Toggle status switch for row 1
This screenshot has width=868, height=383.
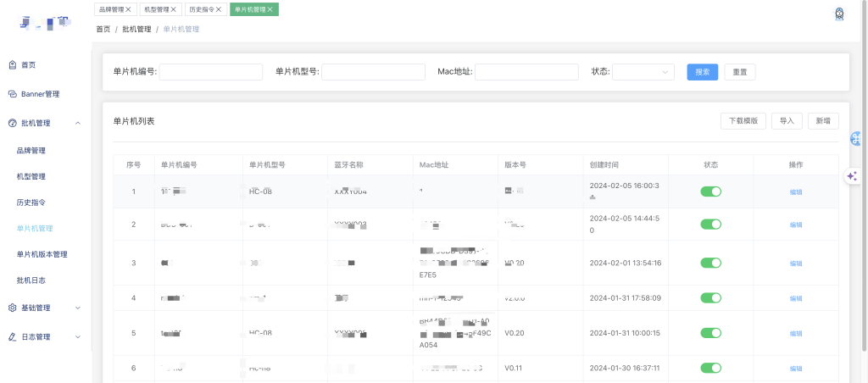click(x=710, y=191)
